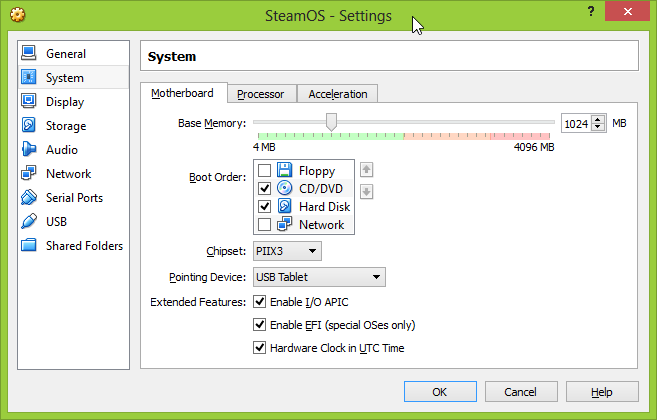Click the OK button
The image size is (657, 420).
(440, 391)
